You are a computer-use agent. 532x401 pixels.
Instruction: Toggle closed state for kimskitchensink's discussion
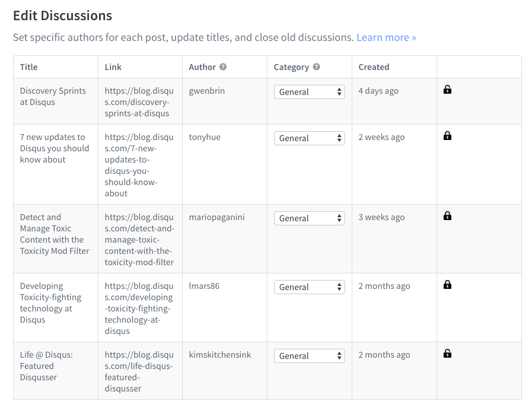point(447,353)
